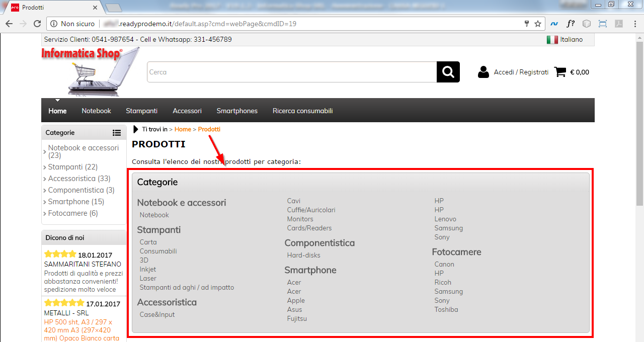Go back with the browser back arrow
The image size is (644, 342).
pyautogui.click(x=9, y=24)
